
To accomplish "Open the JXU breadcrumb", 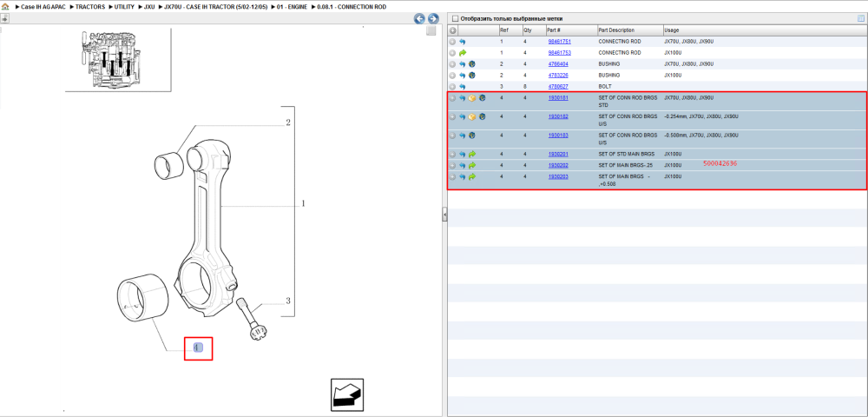I will (149, 7).
